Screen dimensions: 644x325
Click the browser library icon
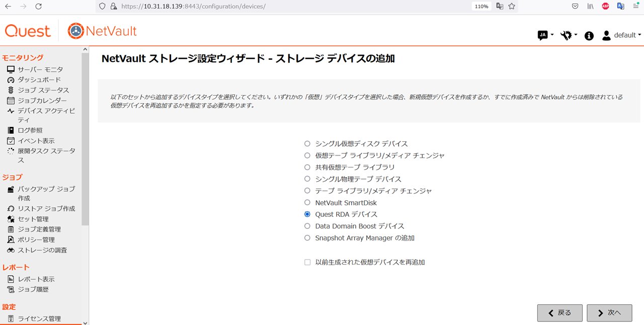pyautogui.click(x=590, y=7)
